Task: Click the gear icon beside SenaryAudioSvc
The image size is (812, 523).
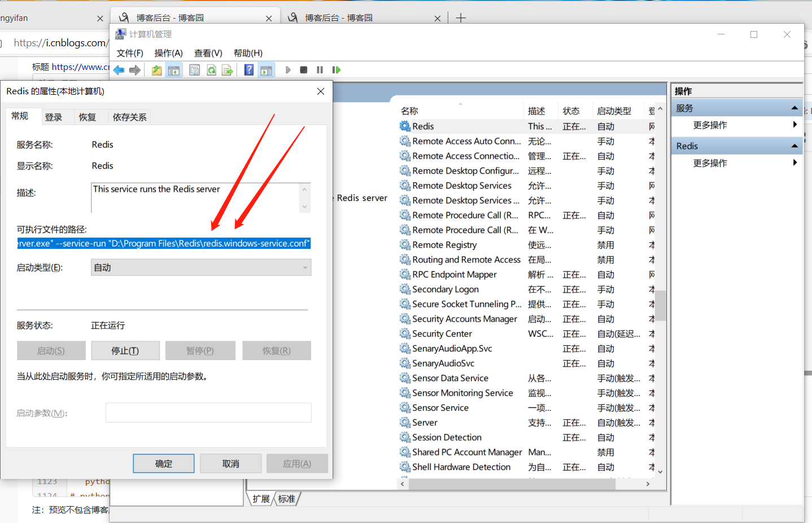Action: pos(405,363)
